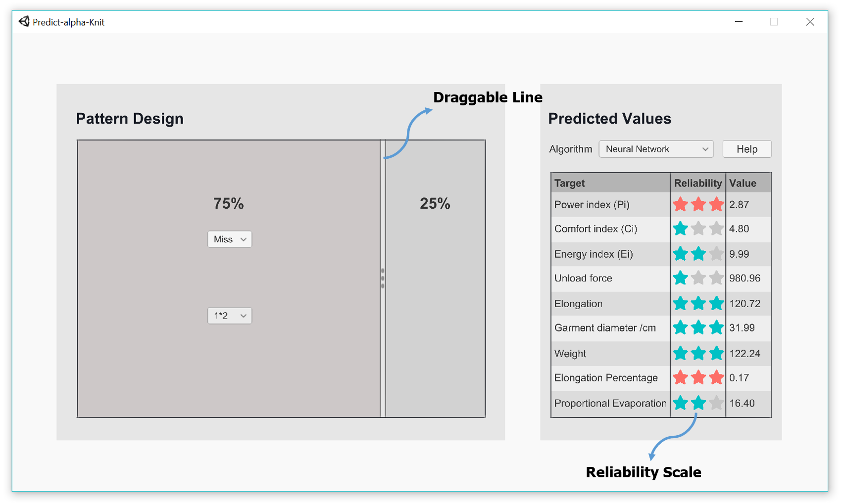Maximize the Predict-alpha-Knit window
Screen dimensions: 842x504
pyautogui.click(x=774, y=22)
